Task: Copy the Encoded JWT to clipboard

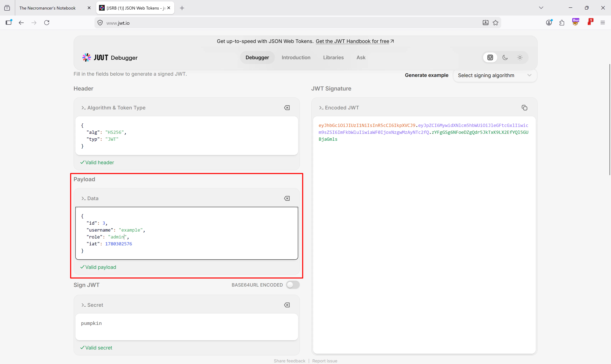Action: click(524, 108)
